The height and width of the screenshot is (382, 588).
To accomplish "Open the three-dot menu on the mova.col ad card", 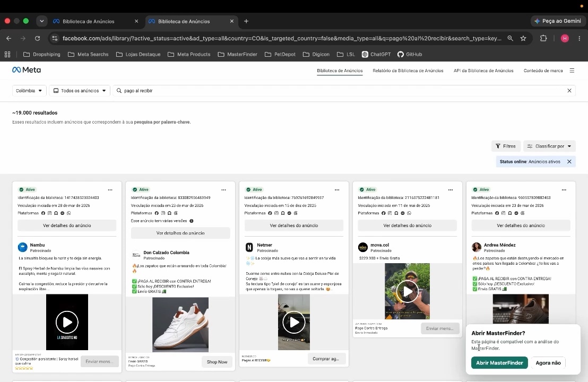I will [x=451, y=190].
